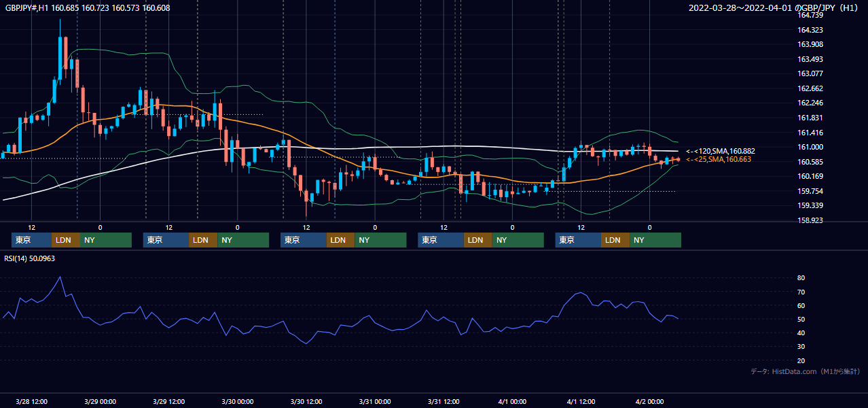The width and height of the screenshot is (868, 408).
Task: Select the NY session block for 3/28
Action: (x=106, y=240)
